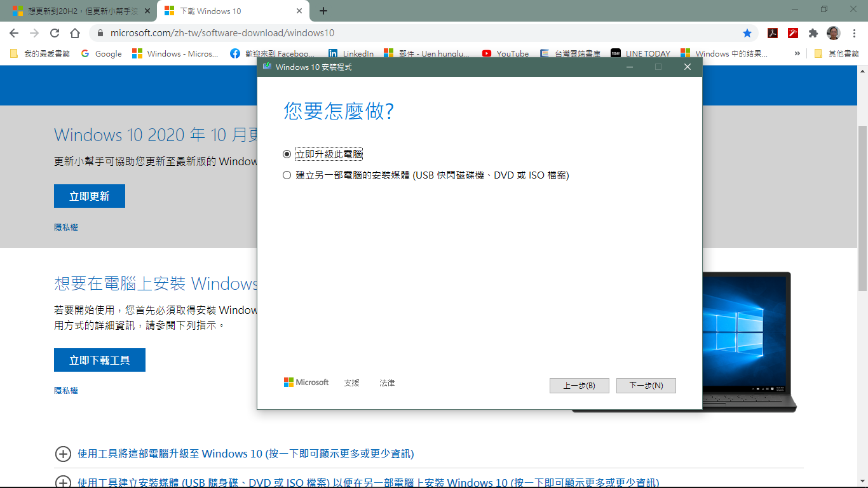868x488 pixels.
Task: Close the 下載 Windows 10 tab
Action: pyautogui.click(x=299, y=11)
